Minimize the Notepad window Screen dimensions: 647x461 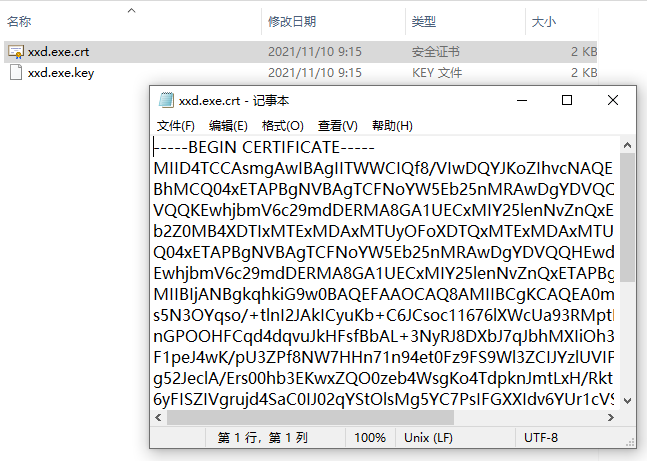[521, 100]
